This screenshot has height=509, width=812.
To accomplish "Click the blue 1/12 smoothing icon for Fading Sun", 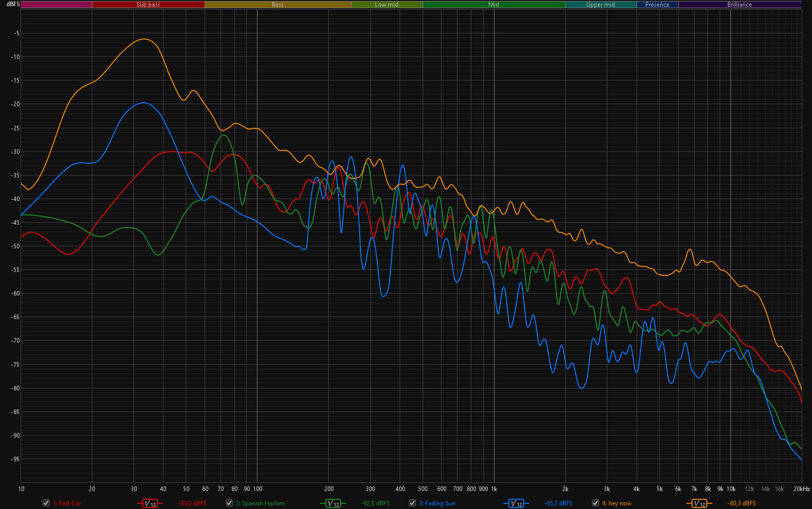I will point(516,503).
